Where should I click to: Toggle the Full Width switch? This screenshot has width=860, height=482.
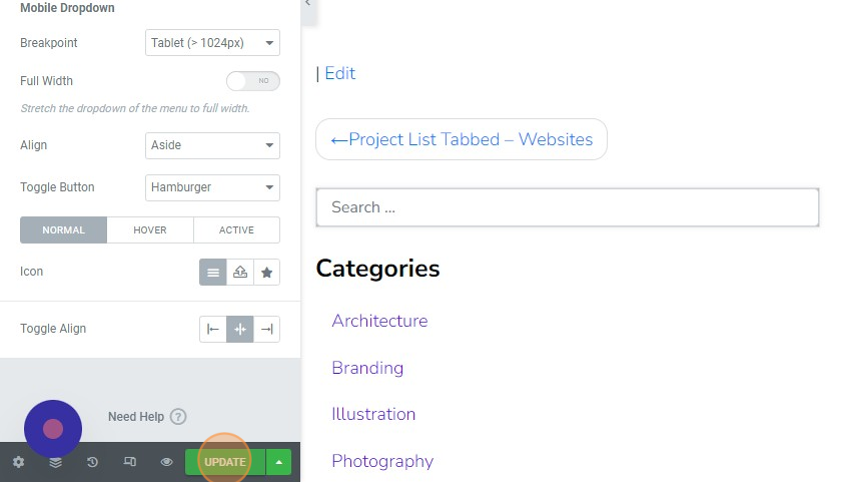pos(253,81)
